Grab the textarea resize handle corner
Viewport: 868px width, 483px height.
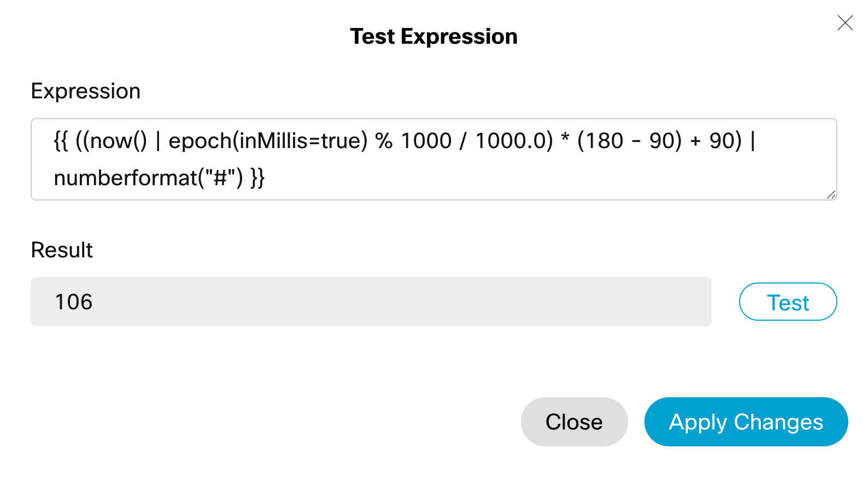pyautogui.click(x=831, y=195)
